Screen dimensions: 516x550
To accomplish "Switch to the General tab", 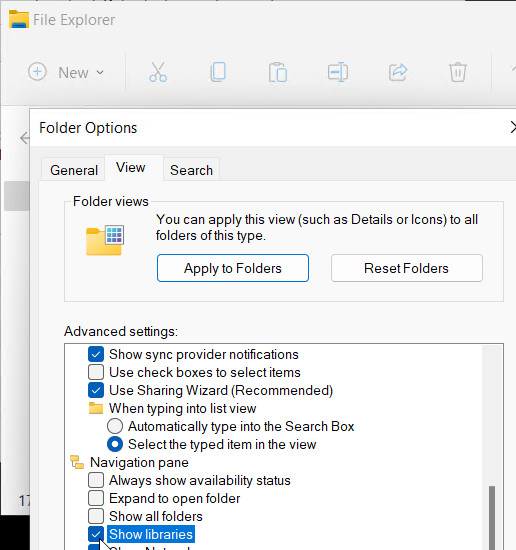I will pyautogui.click(x=74, y=170).
